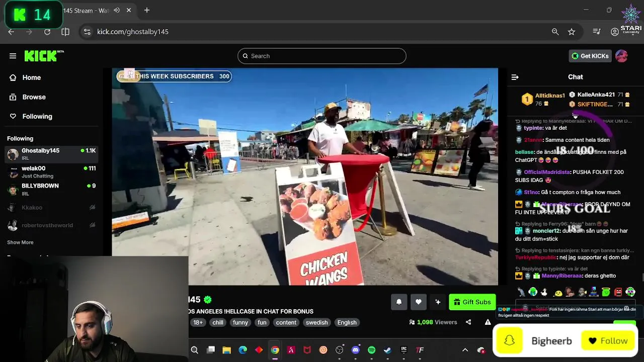
Task: Open the browser profile icon
Action: [614, 32]
